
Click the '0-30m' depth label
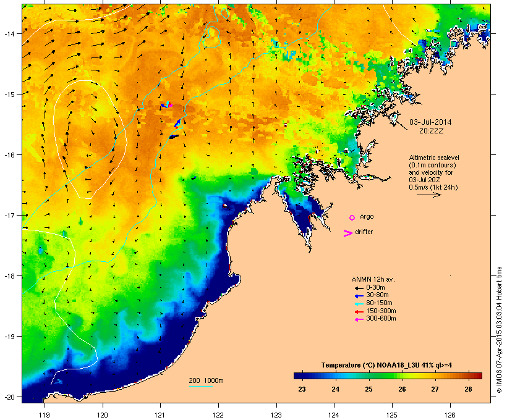375,287
